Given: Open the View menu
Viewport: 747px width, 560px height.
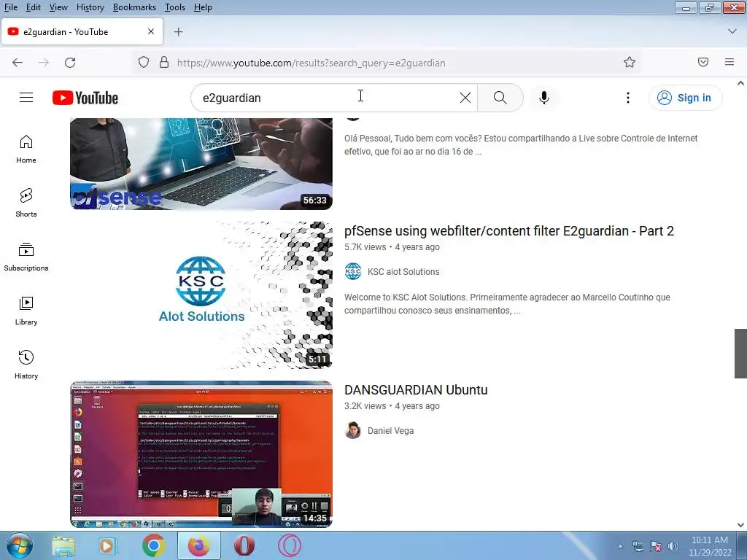Looking at the screenshot, I should click(x=58, y=7).
